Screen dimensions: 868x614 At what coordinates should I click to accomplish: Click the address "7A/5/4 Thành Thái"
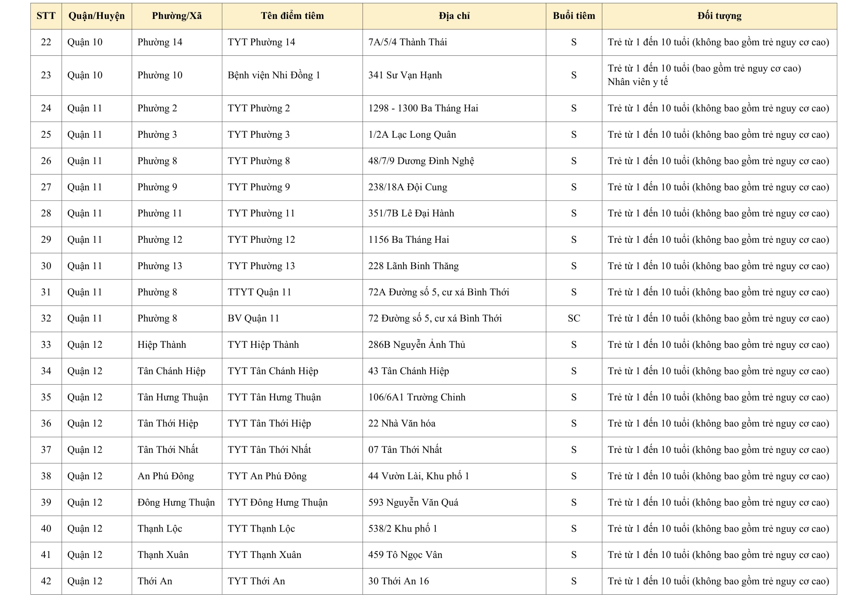pos(407,42)
